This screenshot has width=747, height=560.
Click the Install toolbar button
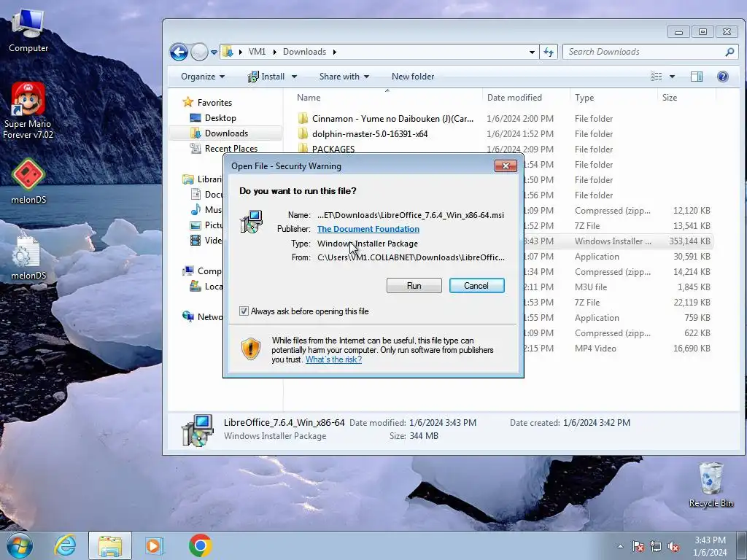pos(266,76)
